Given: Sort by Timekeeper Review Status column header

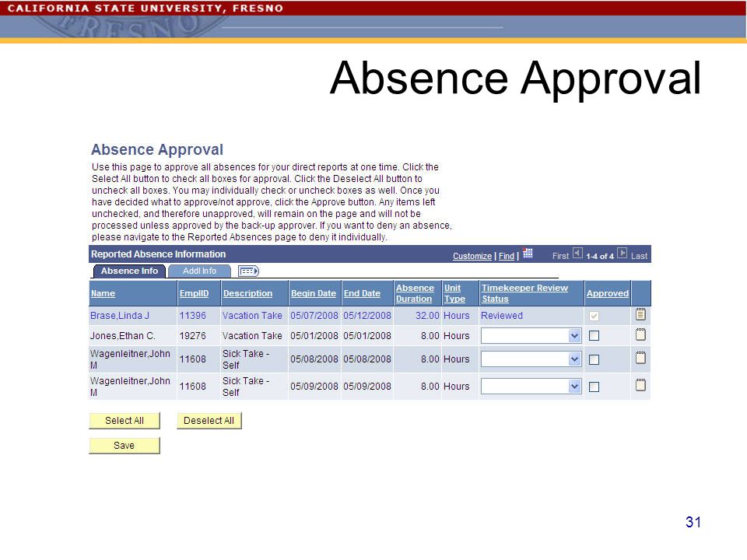Looking at the screenshot, I should click(524, 293).
